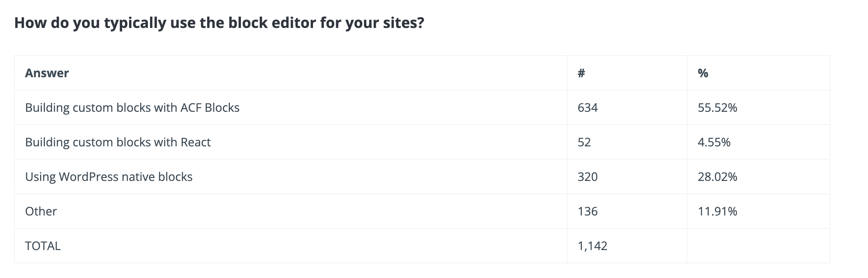Viewport: 868px width, 278px height.
Task: Click the 'TOTAL' row label
Action: tap(43, 246)
